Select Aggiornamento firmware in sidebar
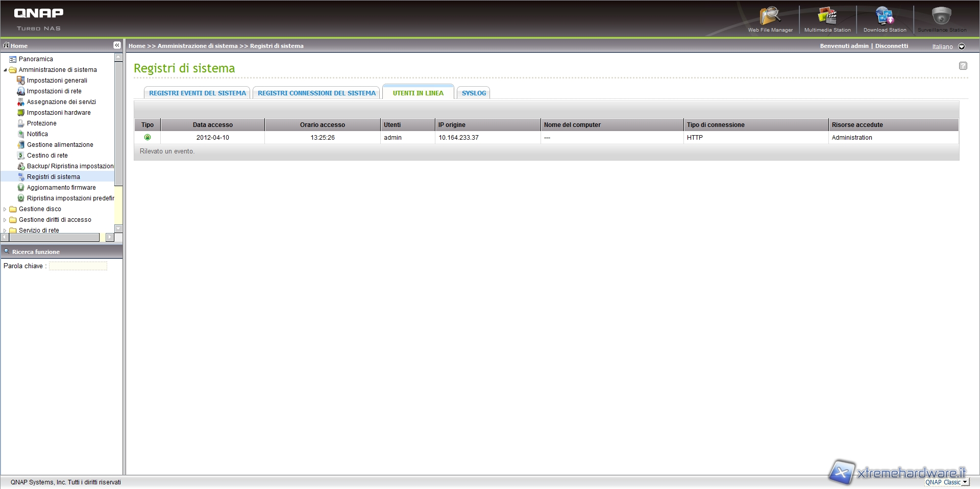 [61, 188]
